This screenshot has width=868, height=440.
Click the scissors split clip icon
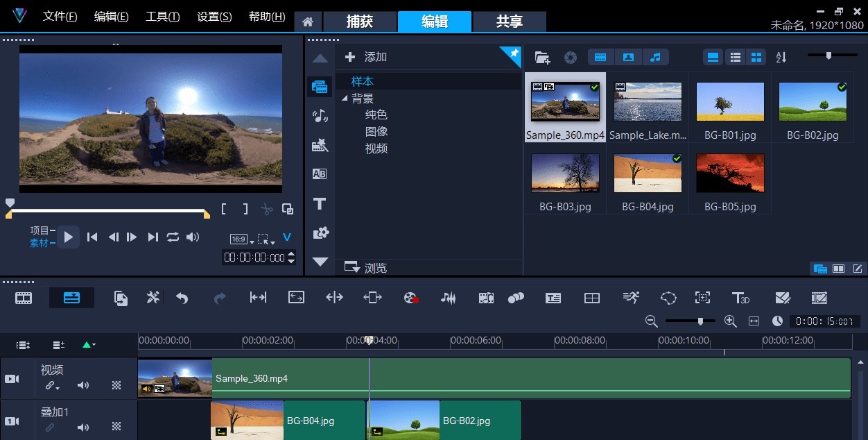(x=267, y=209)
